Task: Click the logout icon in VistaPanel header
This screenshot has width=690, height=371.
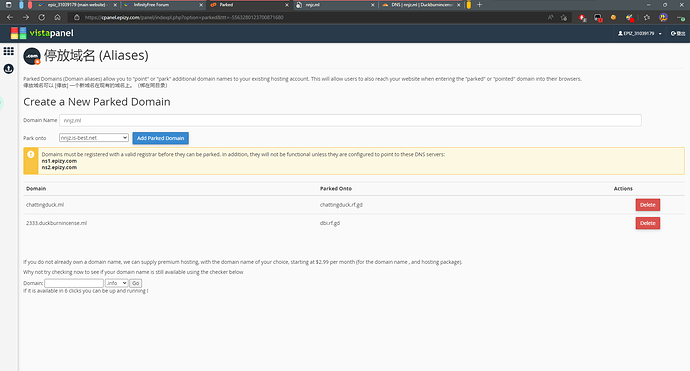Action: pyautogui.click(x=678, y=33)
